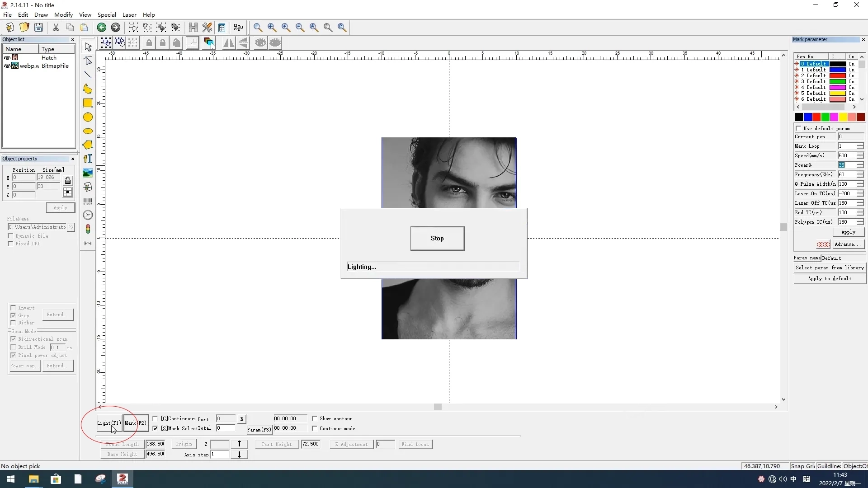
Task: Enable the Show contour option
Action: [x=316, y=418]
